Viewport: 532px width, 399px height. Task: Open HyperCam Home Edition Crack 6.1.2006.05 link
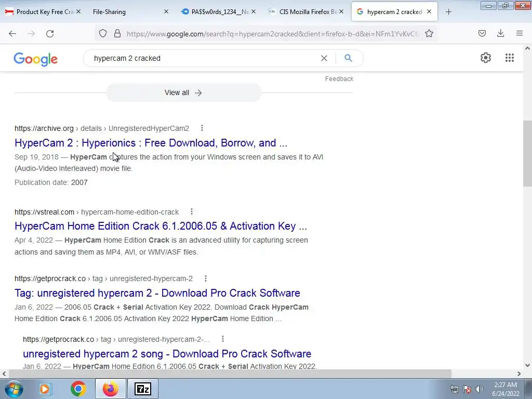[x=161, y=226]
